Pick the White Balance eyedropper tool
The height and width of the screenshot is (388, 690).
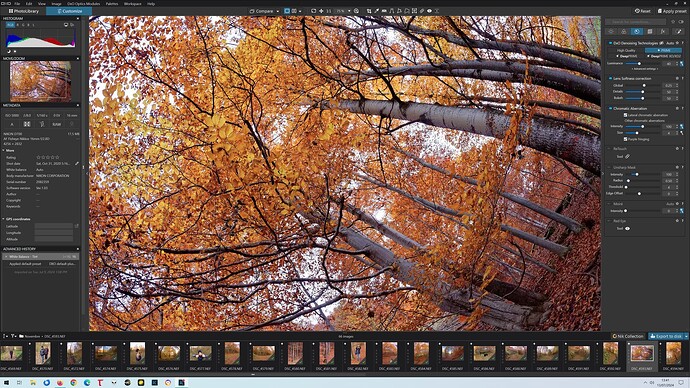[x=376, y=11]
